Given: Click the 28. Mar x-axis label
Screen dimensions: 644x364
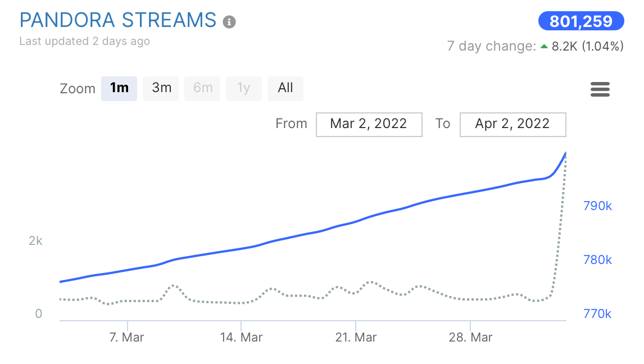Looking at the screenshot, I should 471,338.
